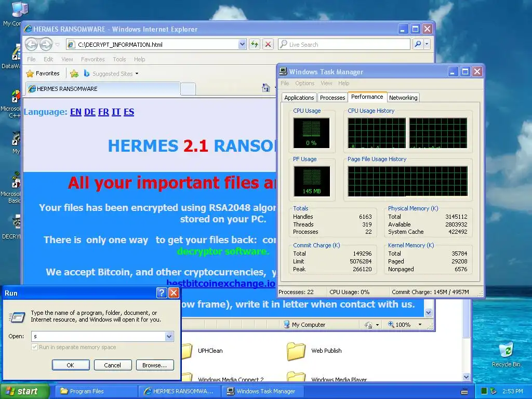Select the Performance tab in Task Manager
Viewport: 532px width, 399px height.
pos(367,97)
